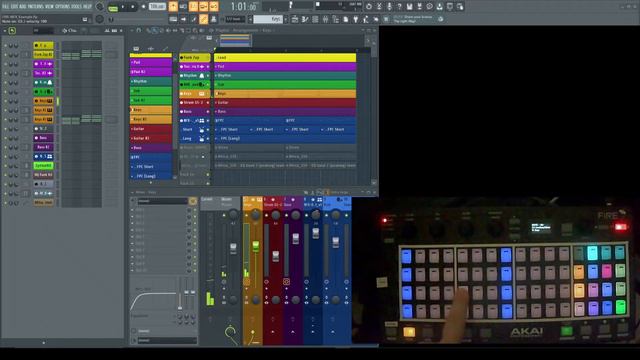This screenshot has height=360, width=640.
Task: Mute the first channel in the channel rack
Action: 6,45
